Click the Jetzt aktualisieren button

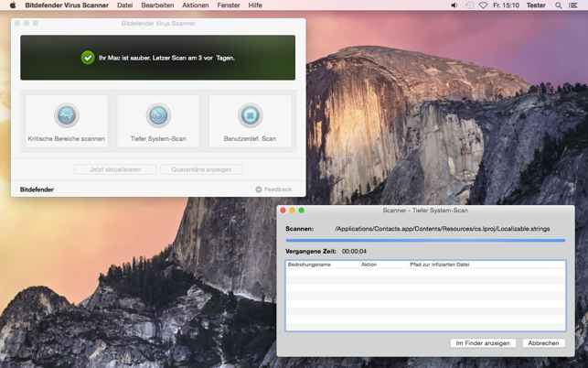click(115, 169)
